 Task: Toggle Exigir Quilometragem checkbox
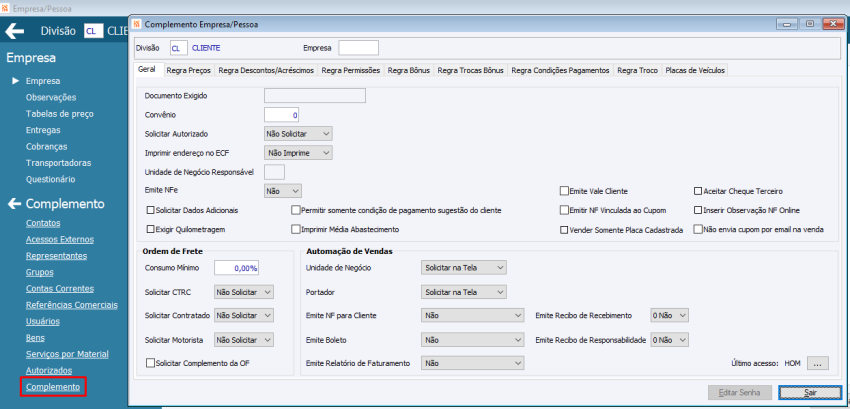151,229
